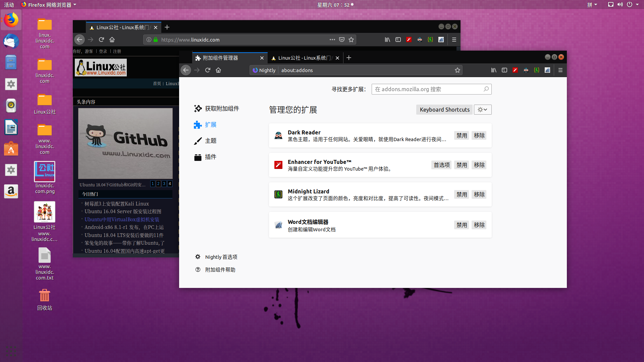This screenshot has height=362, width=644.
Task: Click search magnifier in addons search box
Action: (486, 89)
